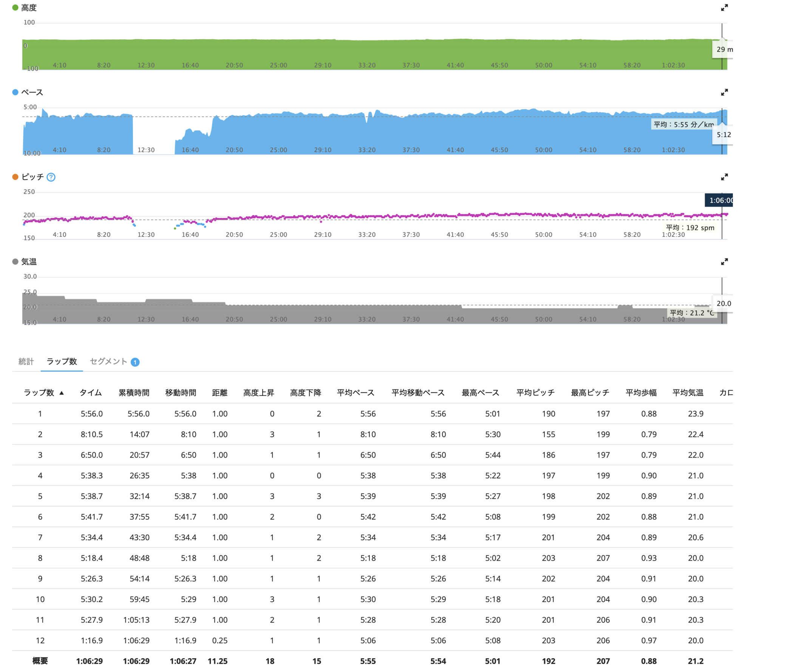Click lap 8 average stride 0.93
Screen dimensions: 807x672
(649, 558)
